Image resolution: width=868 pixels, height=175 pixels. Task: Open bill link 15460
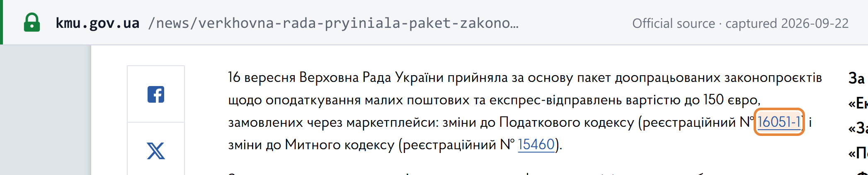(x=536, y=144)
